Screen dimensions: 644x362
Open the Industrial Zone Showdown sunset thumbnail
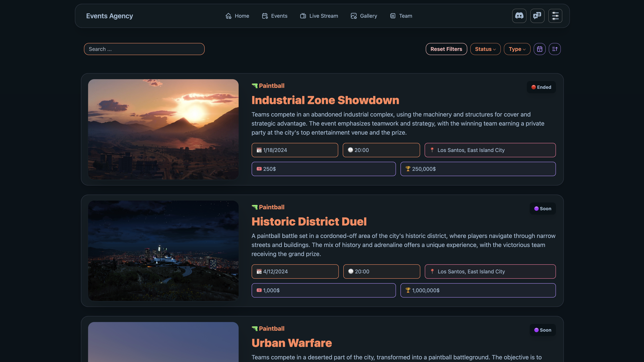(x=163, y=129)
